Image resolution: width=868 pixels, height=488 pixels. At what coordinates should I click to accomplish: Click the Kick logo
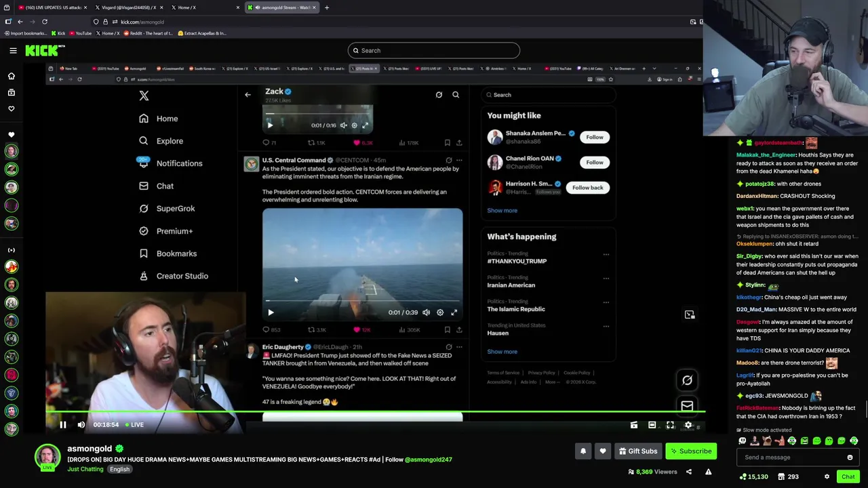coord(45,50)
